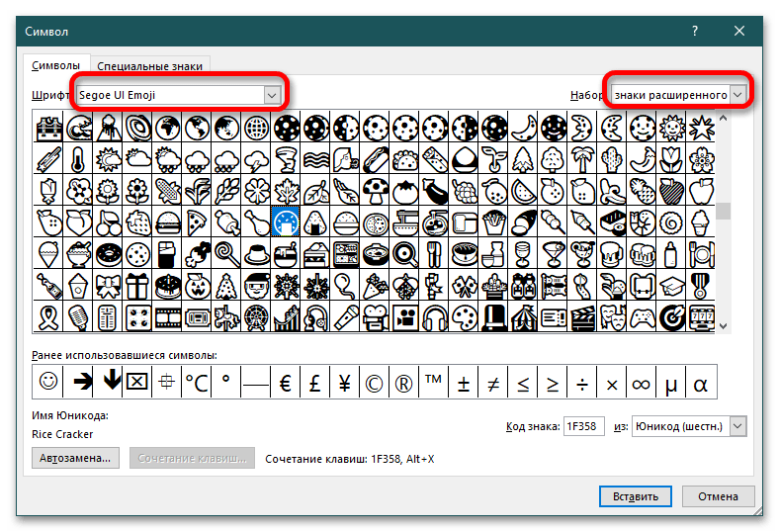
Task: Select the french fries emoji
Action: click(x=493, y=223)
